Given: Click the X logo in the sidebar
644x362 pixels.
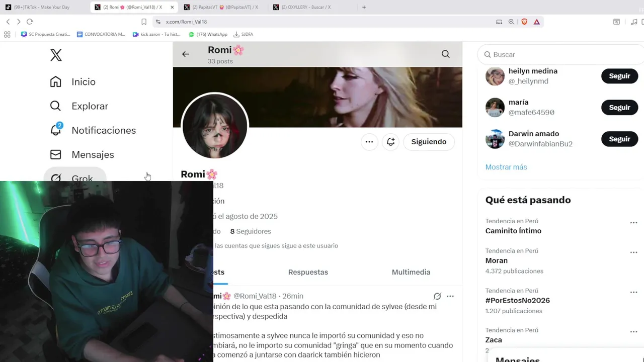Looking at the screenshot, I should click(56, 55).
